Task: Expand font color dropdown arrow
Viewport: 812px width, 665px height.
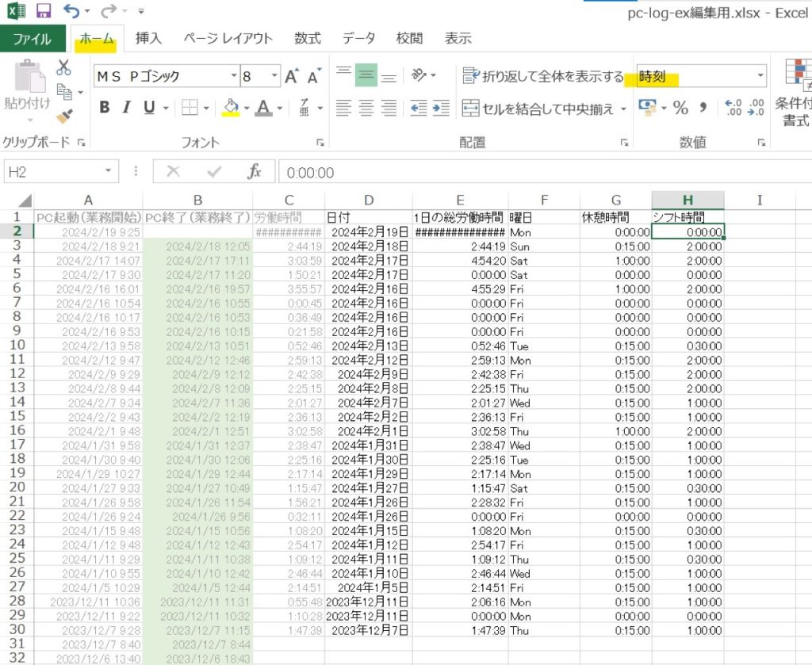Action: click(x=280, y=108)
